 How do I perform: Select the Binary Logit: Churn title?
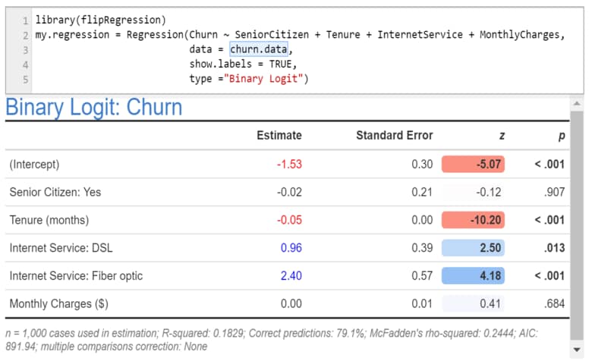point(94,107)
